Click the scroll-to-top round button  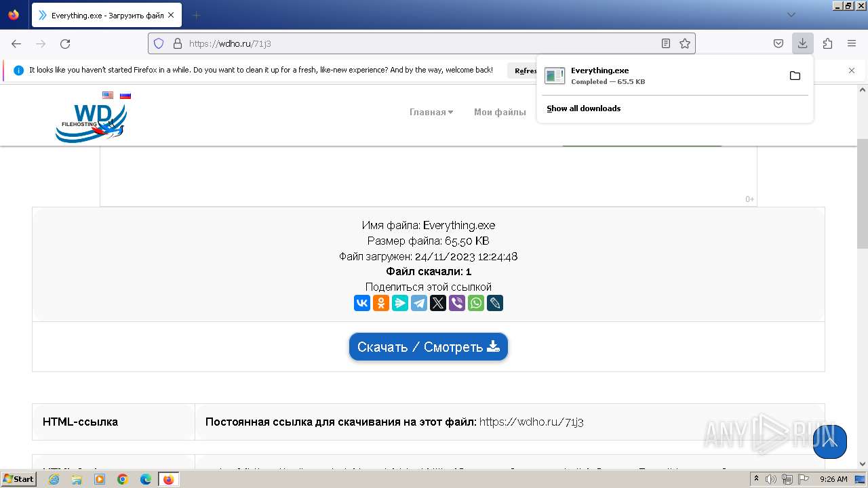tap(830, 442)
